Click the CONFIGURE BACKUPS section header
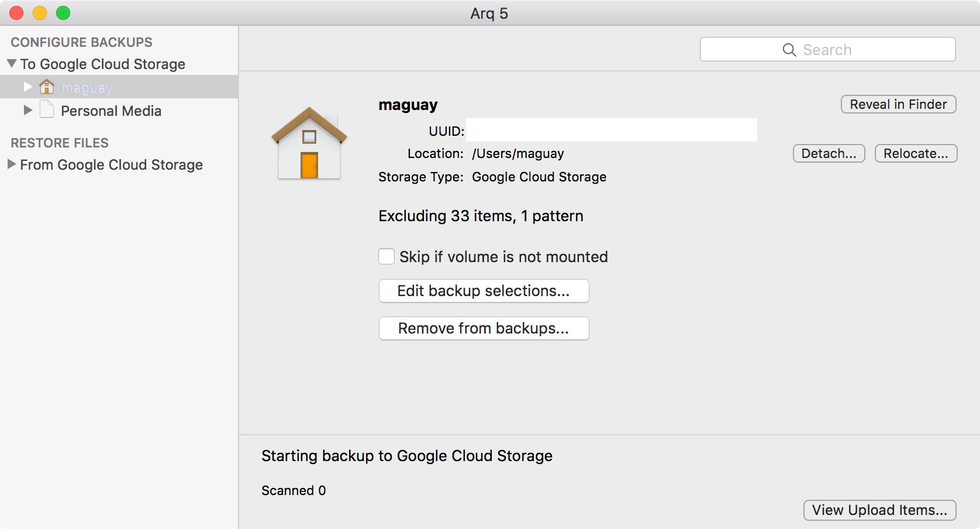The height and width of the screenshot is (529, 980). (81, 42)
